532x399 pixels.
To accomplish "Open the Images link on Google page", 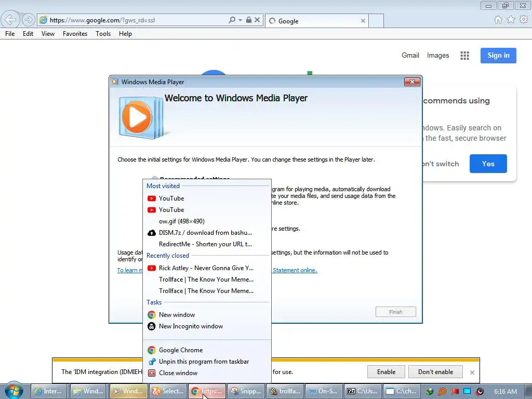I will coord(437,55).
